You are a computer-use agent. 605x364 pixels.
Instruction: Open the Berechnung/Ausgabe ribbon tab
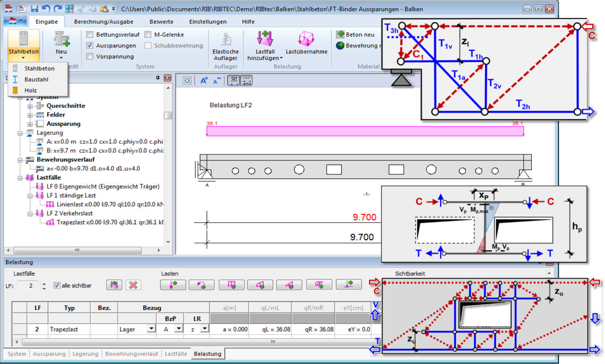coord(103,22)
